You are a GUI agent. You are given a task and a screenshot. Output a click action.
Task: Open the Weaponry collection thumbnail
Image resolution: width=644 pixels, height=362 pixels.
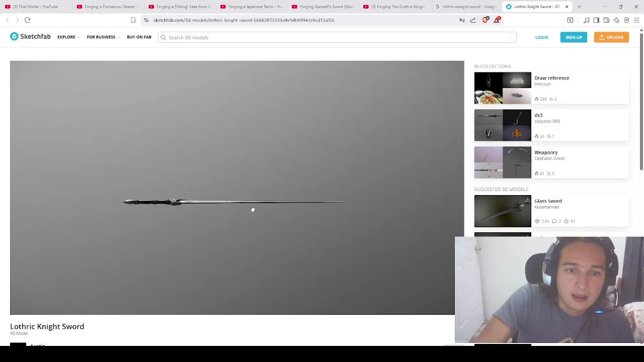pos(502,162)
